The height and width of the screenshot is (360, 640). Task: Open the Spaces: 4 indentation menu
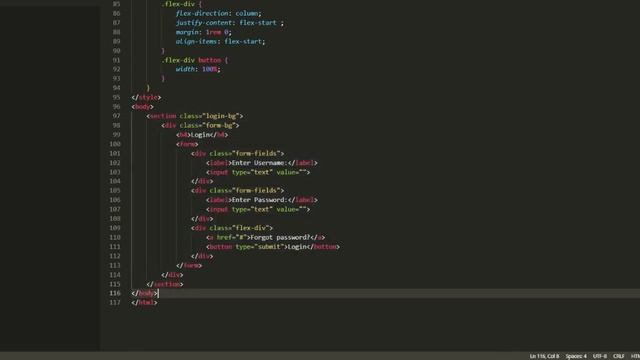click(576, 356)
